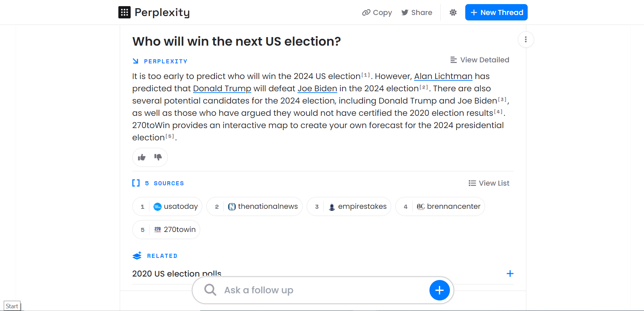Expand the 2020 US election polls item

[510, 274]
